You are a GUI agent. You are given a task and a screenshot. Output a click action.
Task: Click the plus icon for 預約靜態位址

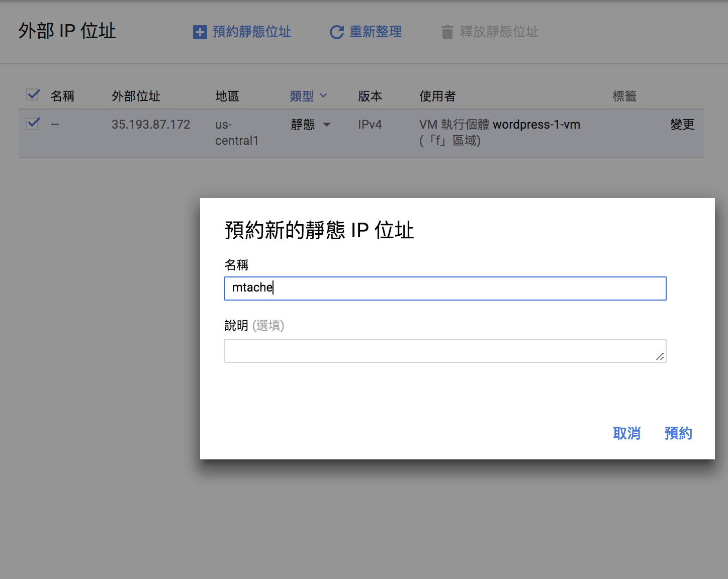[x=200, y=32]
